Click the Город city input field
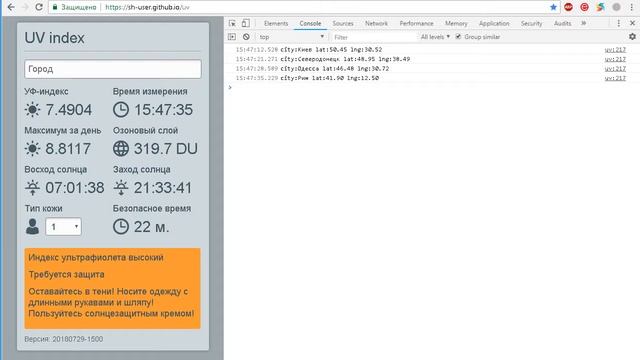 point(113,69)
